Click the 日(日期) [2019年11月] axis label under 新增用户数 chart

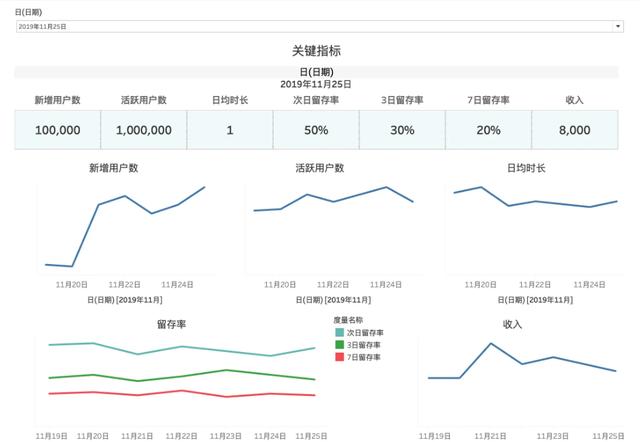125,299
